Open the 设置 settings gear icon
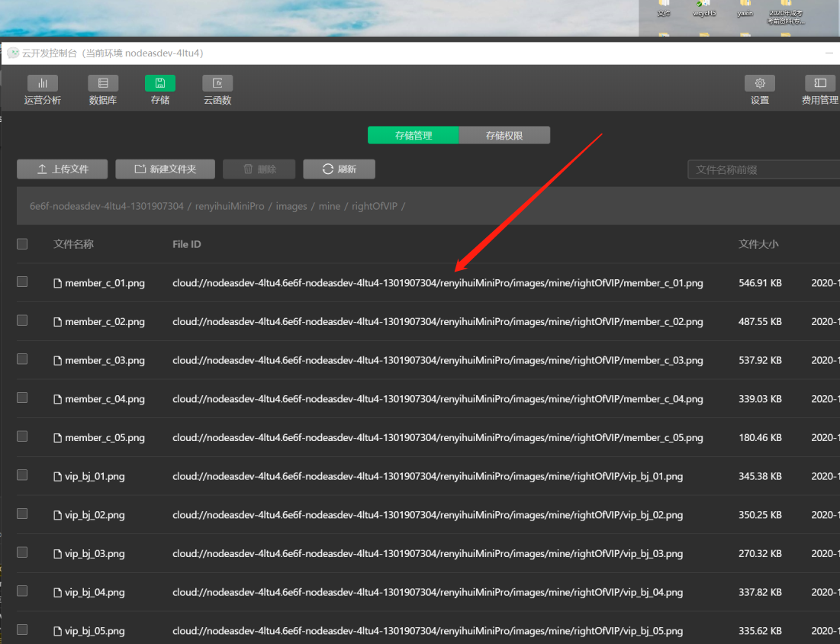Image resolution: width=840 pixels, height=644 pixels. [760, 83]
